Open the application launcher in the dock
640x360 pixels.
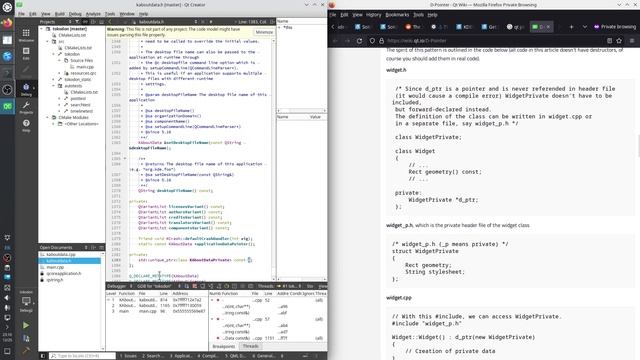click(7, 7)
